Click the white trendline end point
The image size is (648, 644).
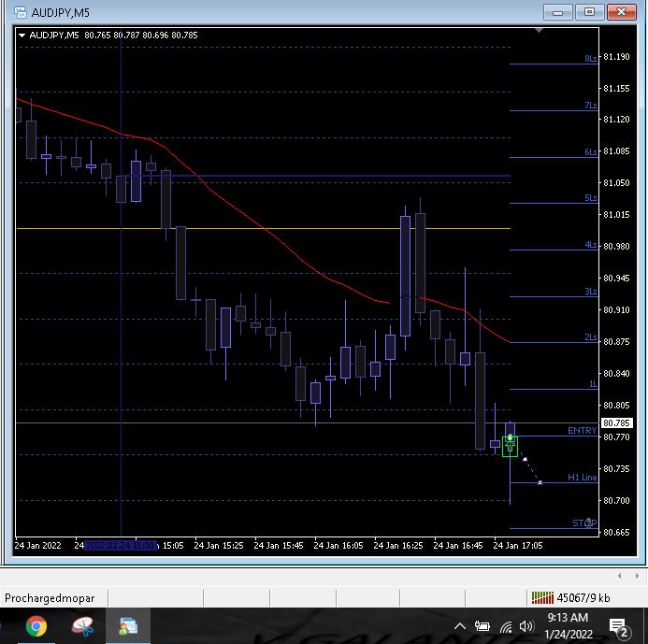coord(540,482)
